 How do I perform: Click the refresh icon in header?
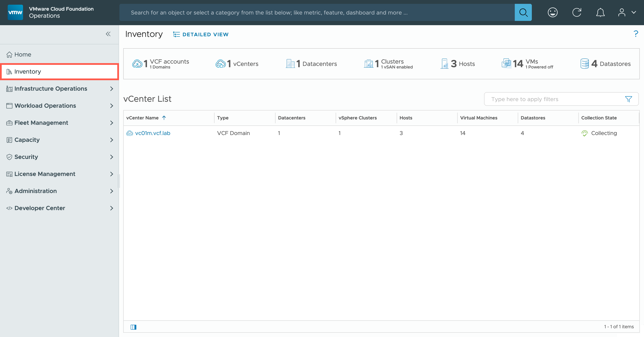(577, 13)
